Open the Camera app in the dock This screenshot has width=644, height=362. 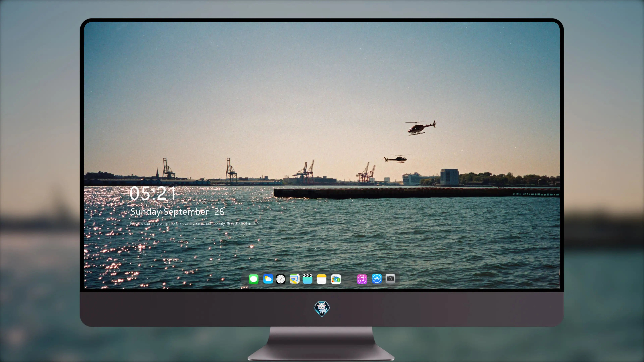(x=390, y=279)
